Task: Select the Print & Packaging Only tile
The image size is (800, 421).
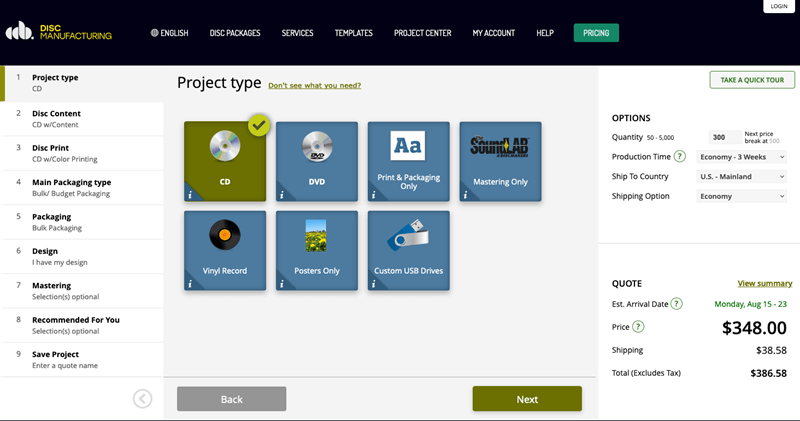Action: [408, 161]
